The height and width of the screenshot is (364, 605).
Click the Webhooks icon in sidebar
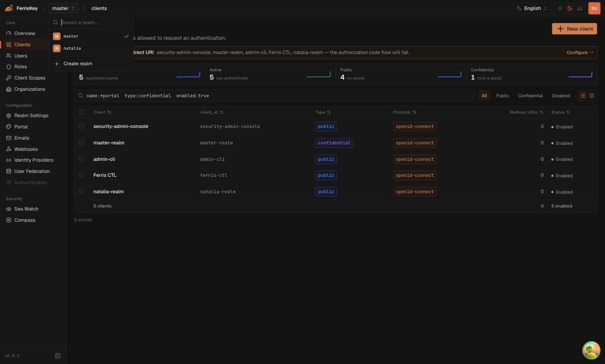9,149
